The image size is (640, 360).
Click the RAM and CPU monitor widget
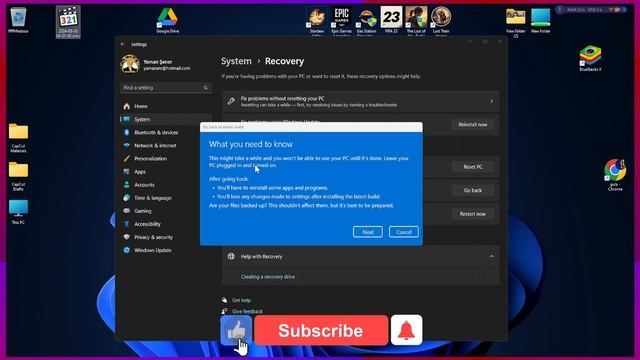[x=591, y=9]
